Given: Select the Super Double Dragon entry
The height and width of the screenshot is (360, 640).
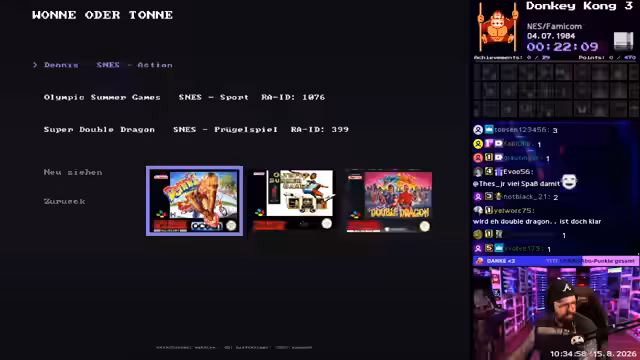Looking at the screenshot, I should pyautogui.click(x=196, y=129).
